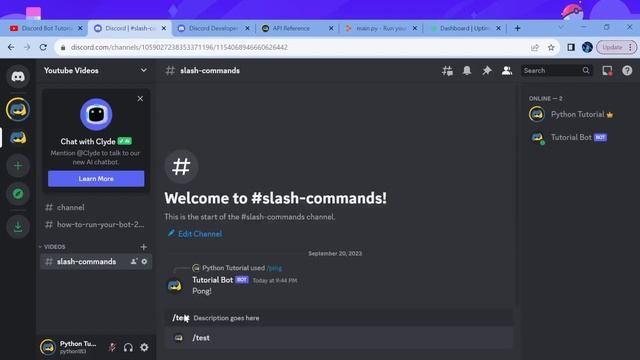This screenshot has height=360, width=640.
Task: Click magnifier icon in Search box
Action: pyautogui.click(x=586, y=71)
